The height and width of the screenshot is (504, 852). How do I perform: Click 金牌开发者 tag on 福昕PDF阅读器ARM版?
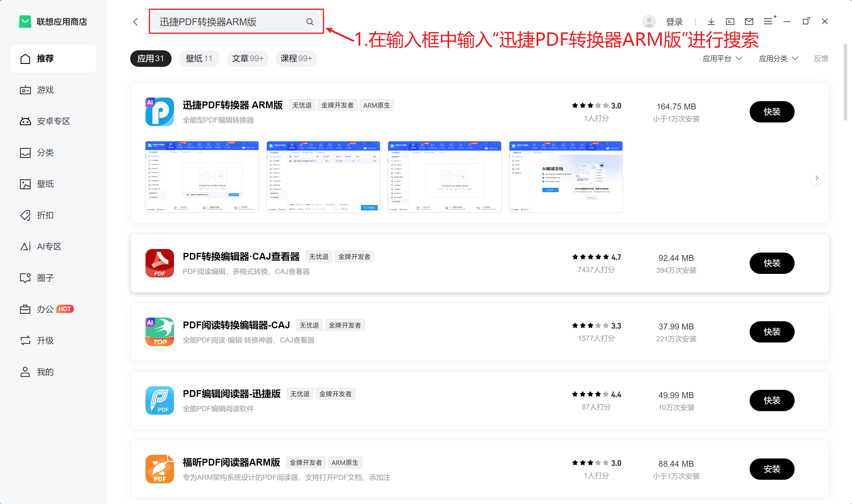pyautogui.click(x=306, y=463)
